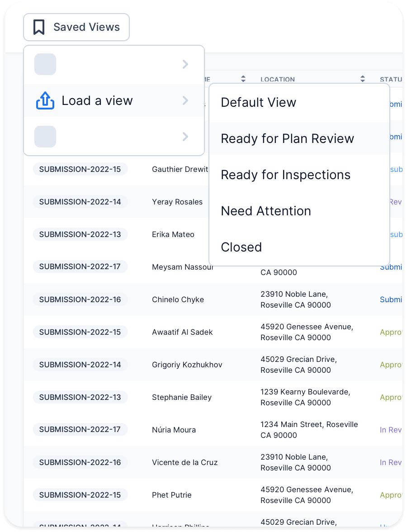
Task: Click the sort arrows on the LOCATION column
Action: click(x=362, y=78)
